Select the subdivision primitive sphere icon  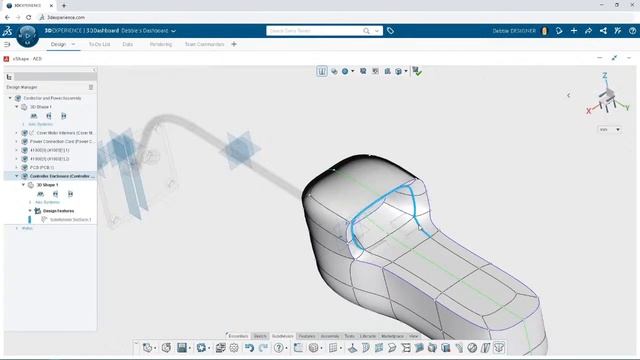[313, 348]
